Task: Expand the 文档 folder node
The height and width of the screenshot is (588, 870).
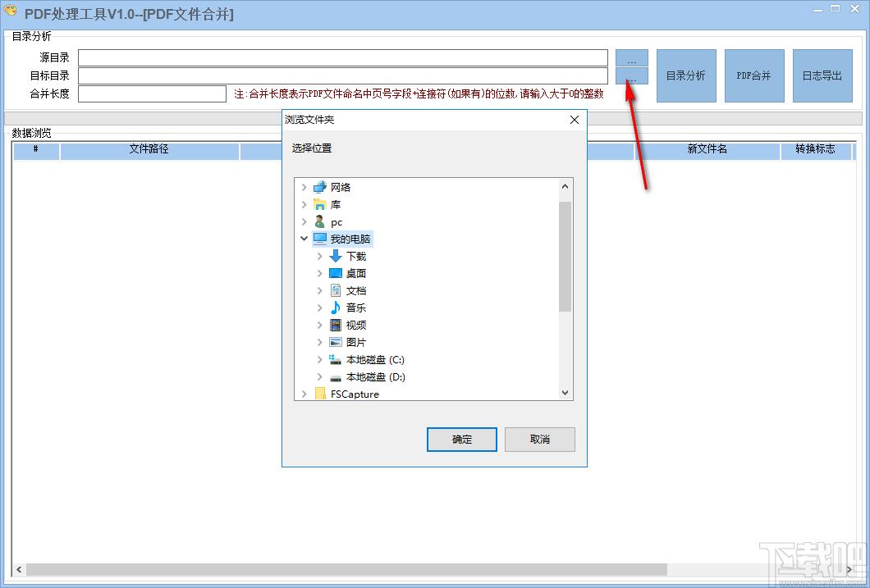Action: point(319,290)
